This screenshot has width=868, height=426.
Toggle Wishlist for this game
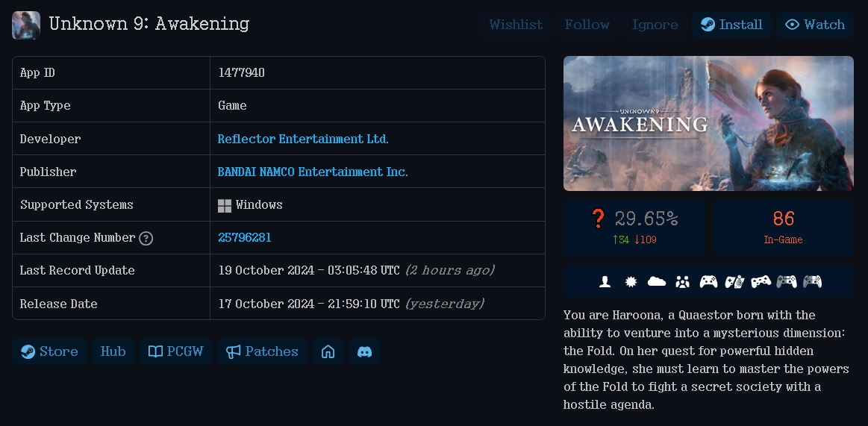click(x=516, y=25)
